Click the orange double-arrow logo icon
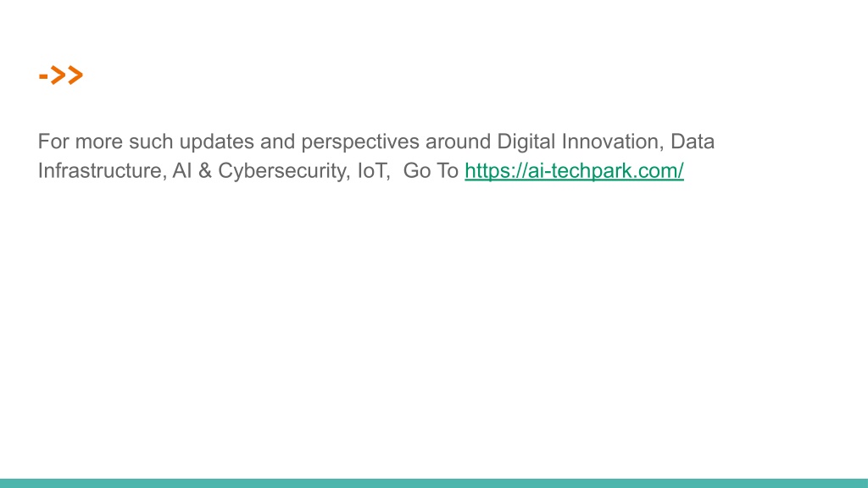Image resolution: width=868 pixels, height=488 pixels. coord(61,75)
